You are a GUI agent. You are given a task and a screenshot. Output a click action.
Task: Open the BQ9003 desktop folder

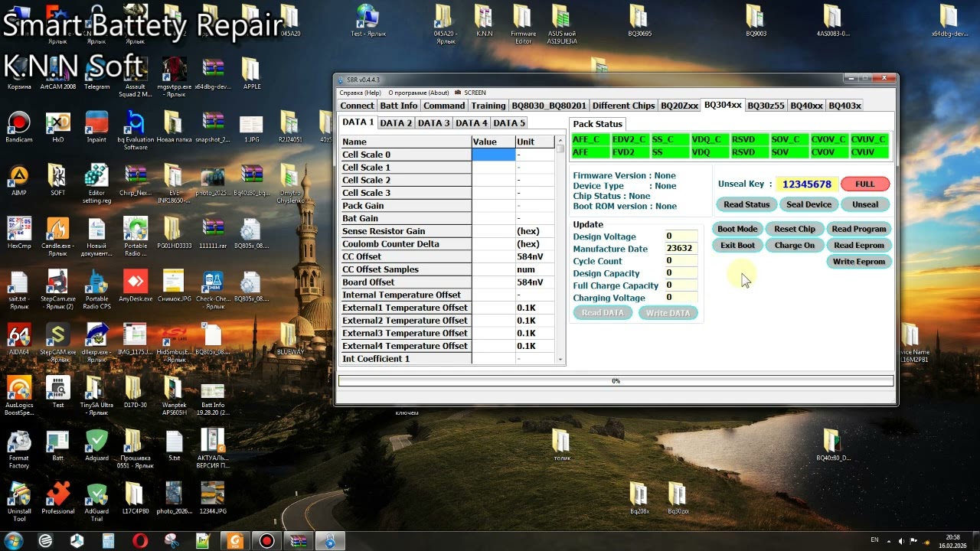point(756,21)
